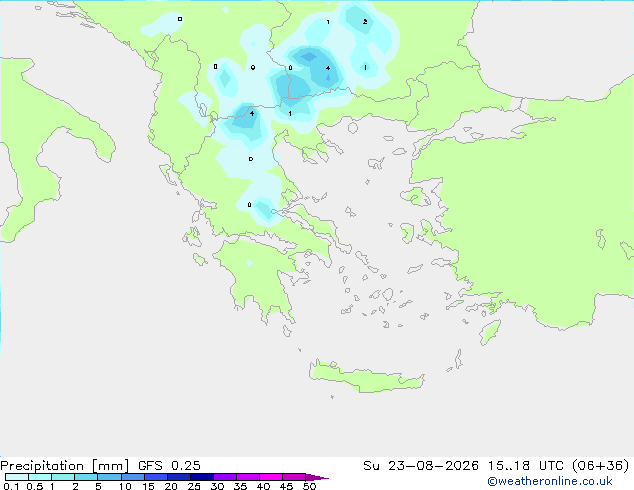Click the '15' legend scale label
The height and width of the screenshot is (490, 634).
click(148, 486)
